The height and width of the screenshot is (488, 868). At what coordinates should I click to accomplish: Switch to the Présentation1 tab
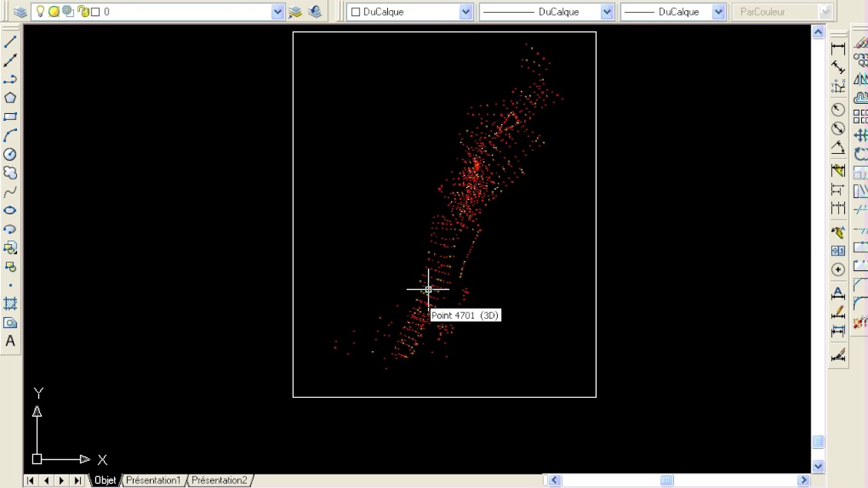[153, 480]
